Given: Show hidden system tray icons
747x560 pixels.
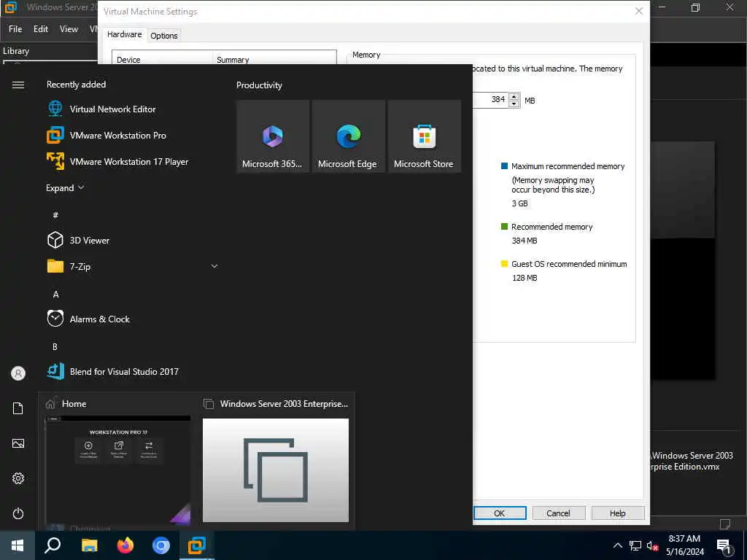Looking at the screenshot, I should tap(617, 545).
